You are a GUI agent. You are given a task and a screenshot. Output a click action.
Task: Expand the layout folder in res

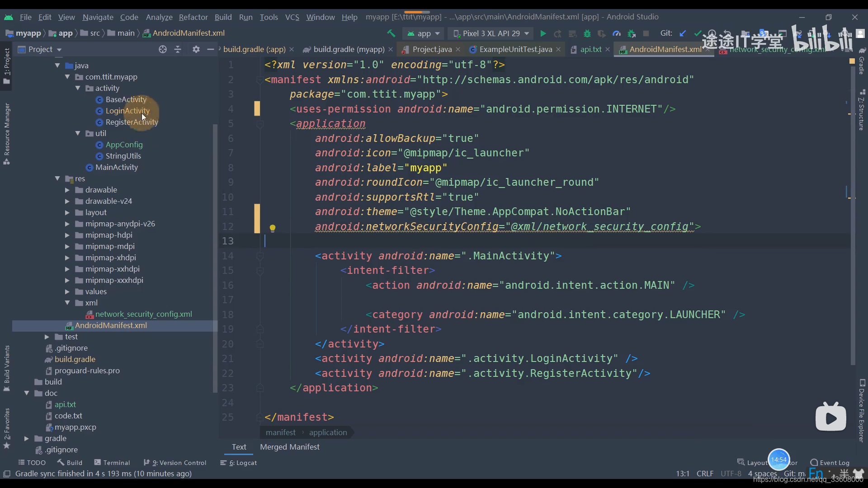tap(67, 212)
